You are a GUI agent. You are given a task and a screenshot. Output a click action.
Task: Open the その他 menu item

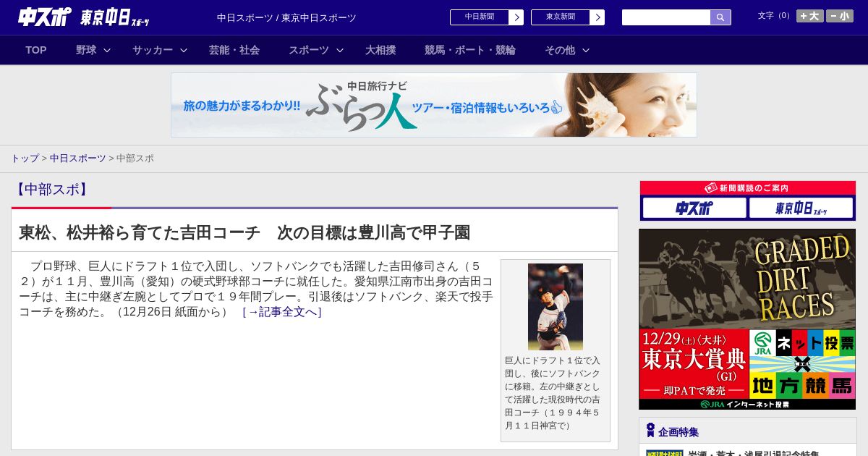560,50
